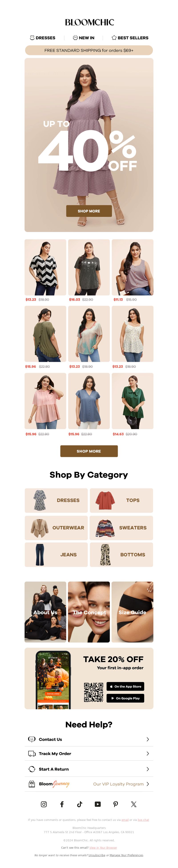Image resolution: width=178 pixels, height=868 pixels.
Task: Open the DRESSES navigation item
Action: click(42, 38)
